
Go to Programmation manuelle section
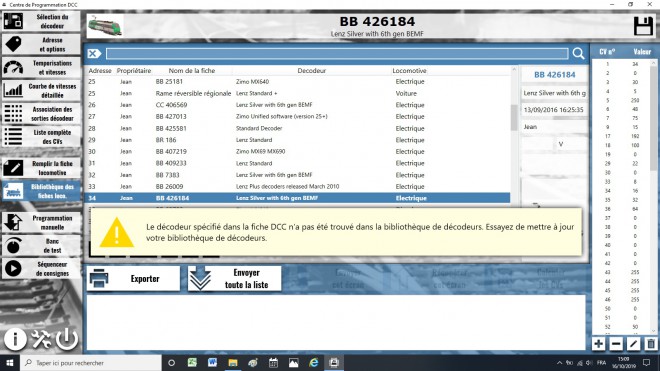pyautogui.click(x=41, y=222)
